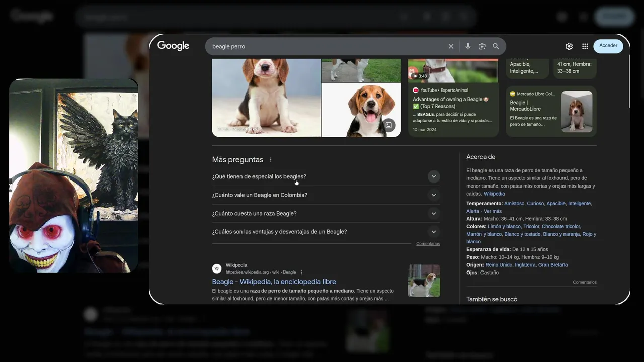
Task: Click the Apacible temperament link
Action: pos(556,203)
